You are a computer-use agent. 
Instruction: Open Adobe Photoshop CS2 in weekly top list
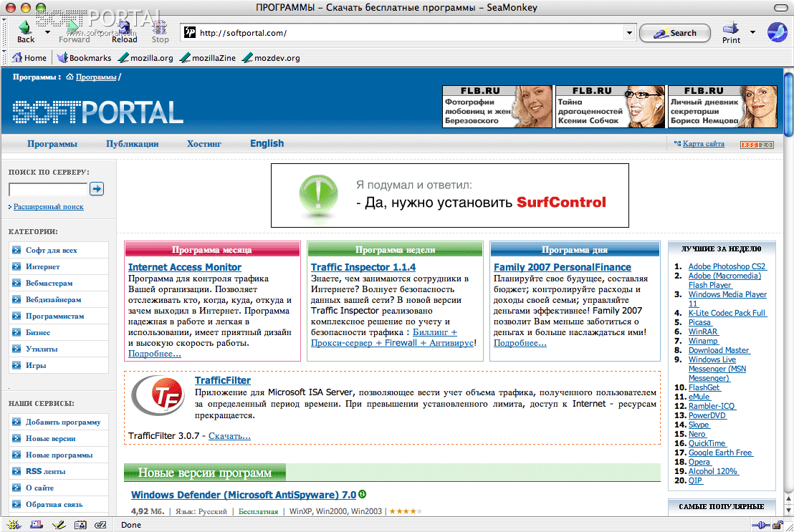[x=727, y=266]
